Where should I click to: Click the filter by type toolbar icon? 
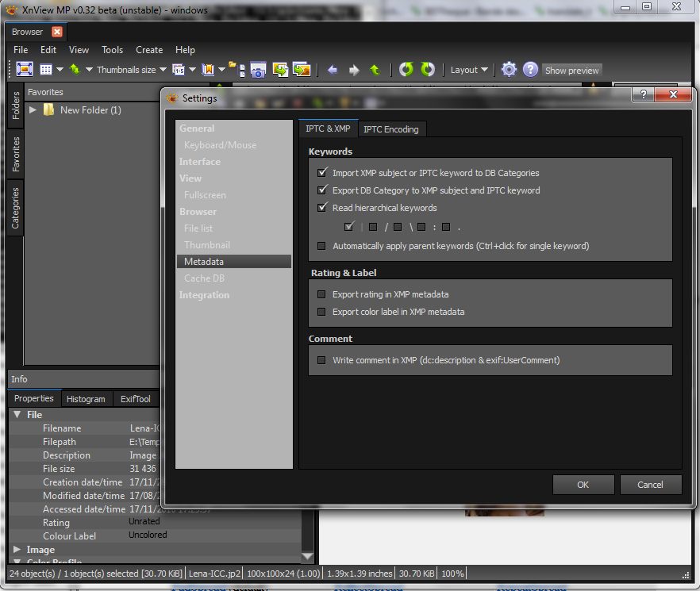[179, 70]
